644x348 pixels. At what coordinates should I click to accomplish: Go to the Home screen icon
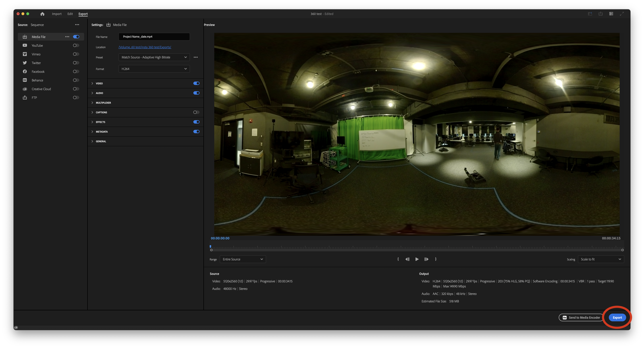42,14
